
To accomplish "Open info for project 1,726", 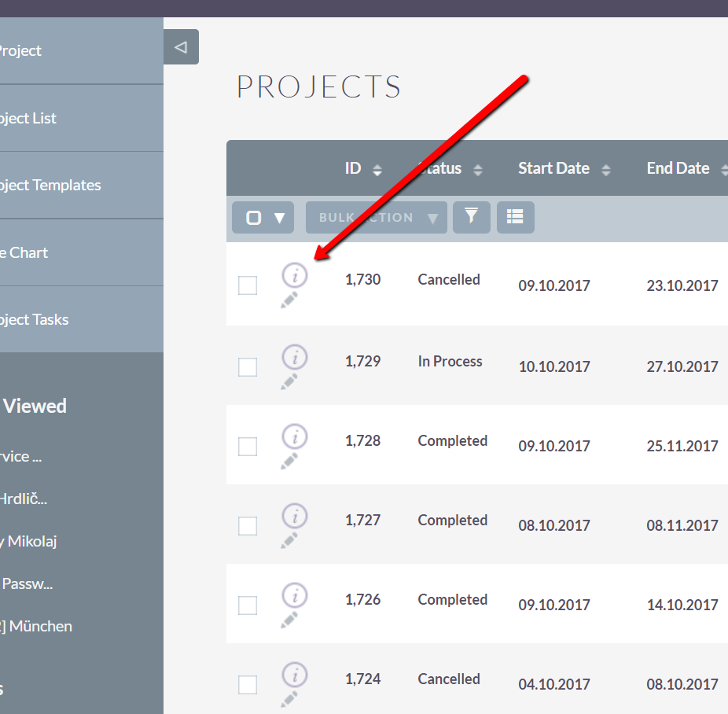I will coord(295,595).
